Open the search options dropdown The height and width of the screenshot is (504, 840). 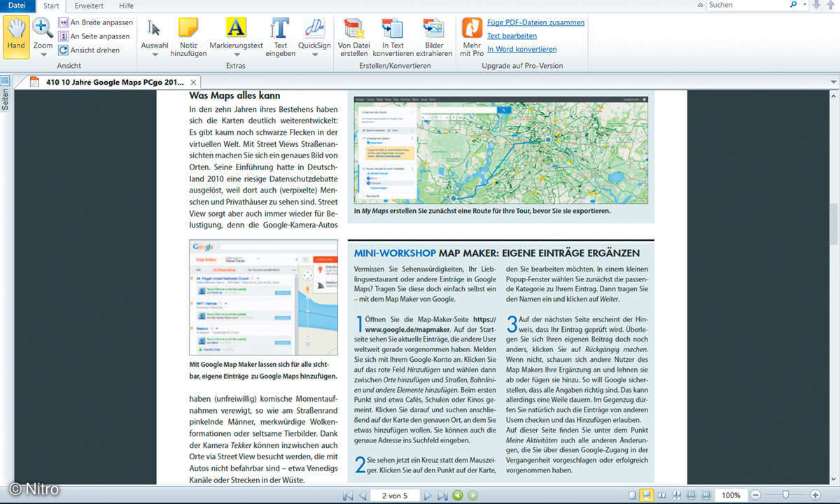click(804, 5)
